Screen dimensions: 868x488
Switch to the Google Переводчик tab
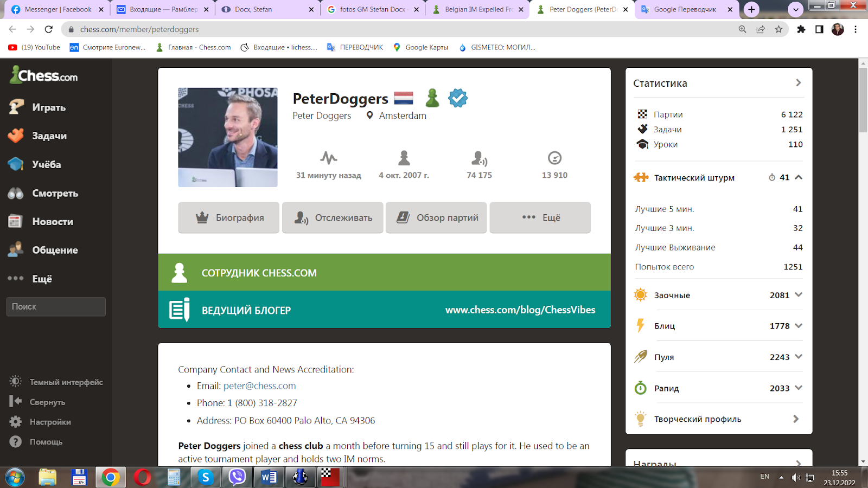click(x=686, y=9)
